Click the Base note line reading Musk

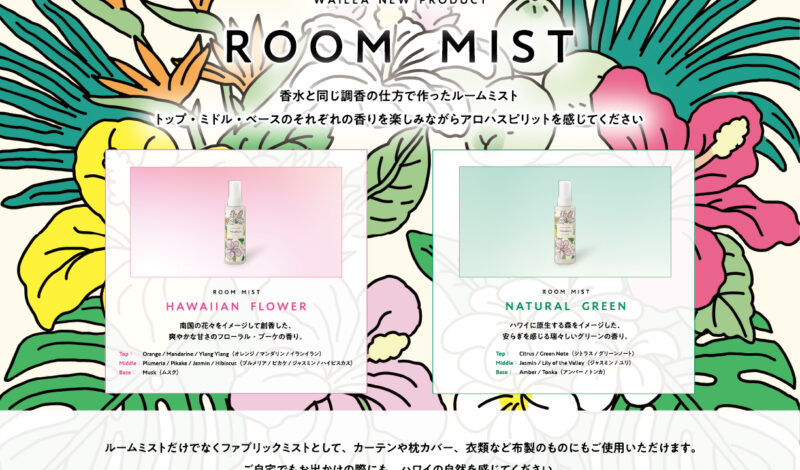(x=148, y=373)
